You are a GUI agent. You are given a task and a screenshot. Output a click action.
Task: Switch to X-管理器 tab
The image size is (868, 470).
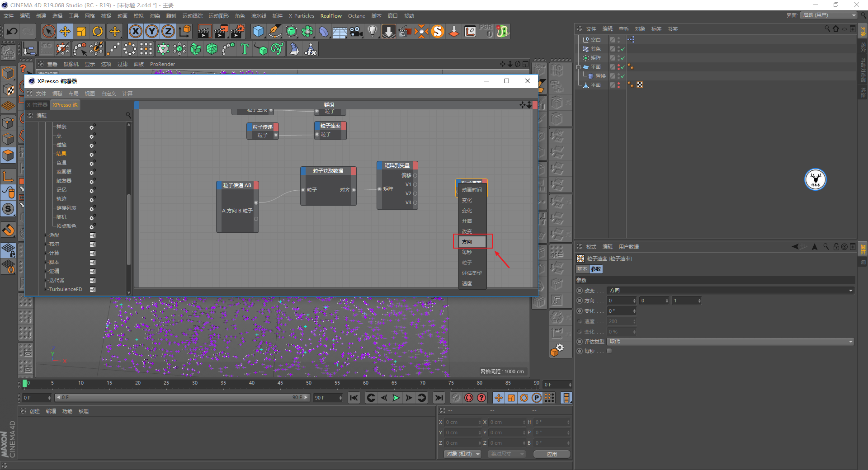(x=37, y=105)
